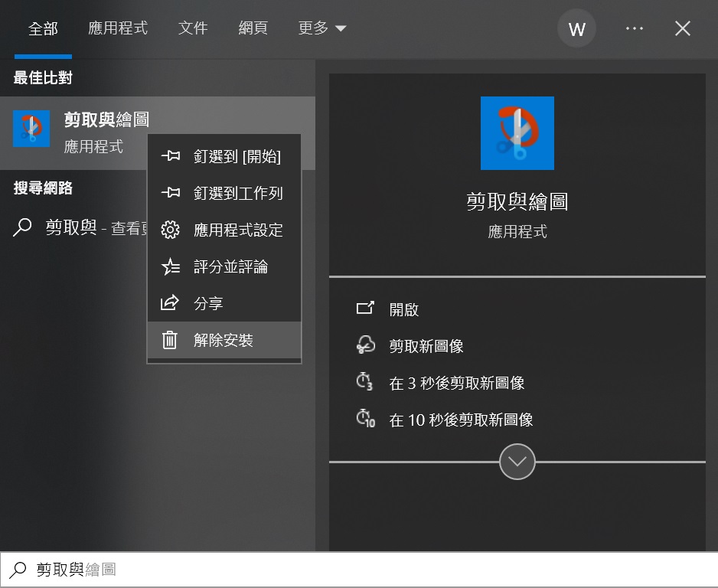Image resolution: width=718 pixels, height=588 pixels.
Task: Open the three-dot options menu
Action: tap(634, 28)
